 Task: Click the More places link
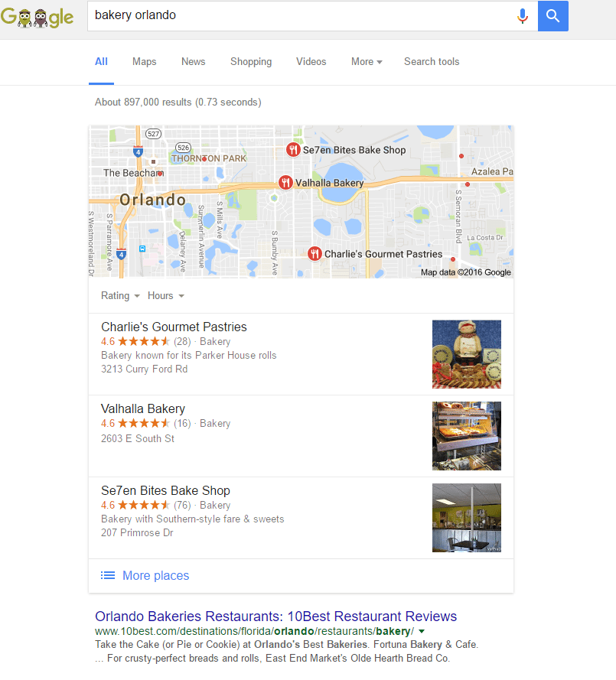click(x=156, y=575)
